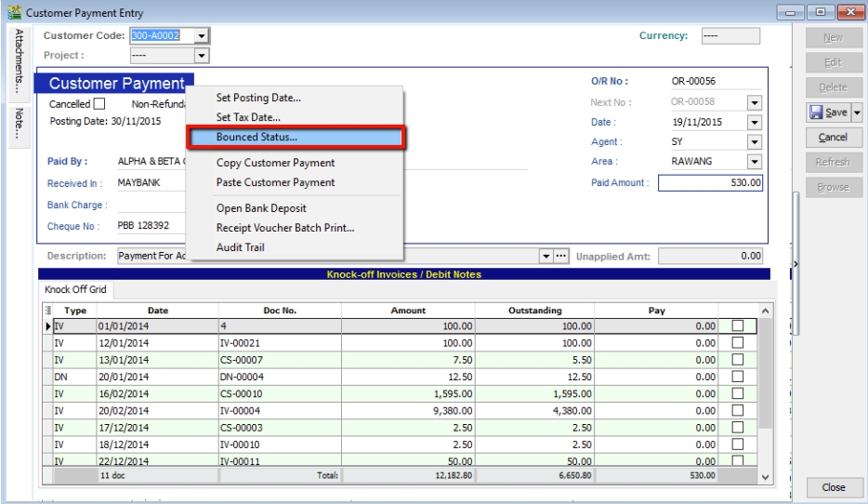Open the Date dropdown calendar
Viewport: 868px width, 504px height.
[x=754, y=123]
